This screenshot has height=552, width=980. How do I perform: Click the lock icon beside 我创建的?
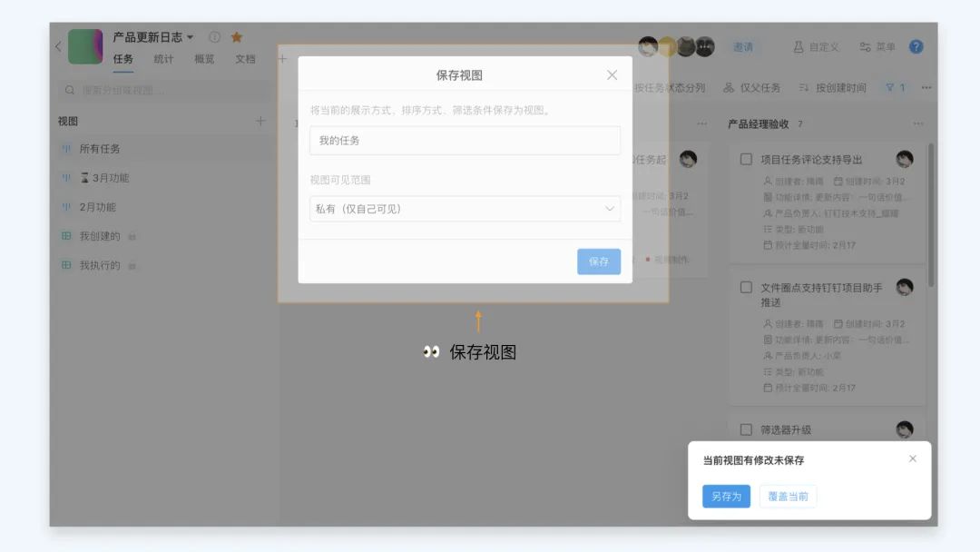132,236
